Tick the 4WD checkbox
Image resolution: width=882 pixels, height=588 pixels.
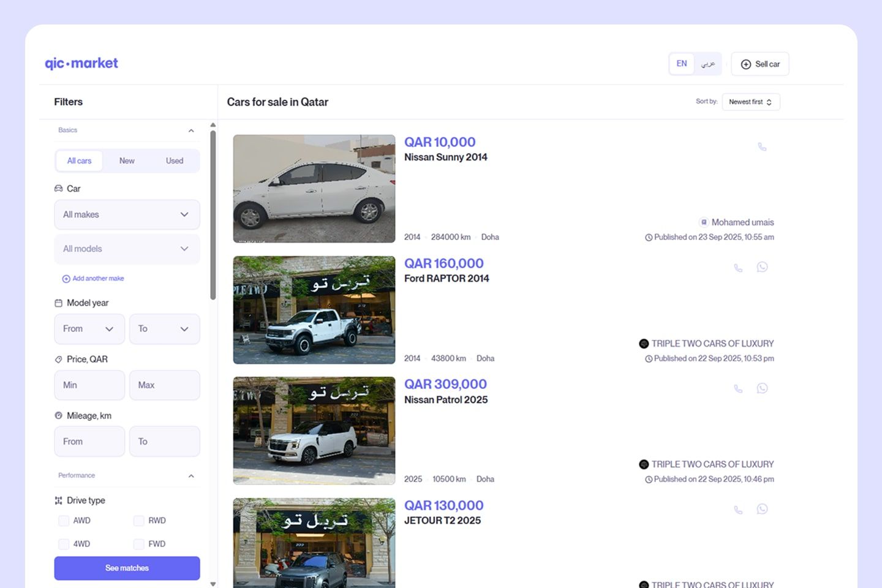64,543
